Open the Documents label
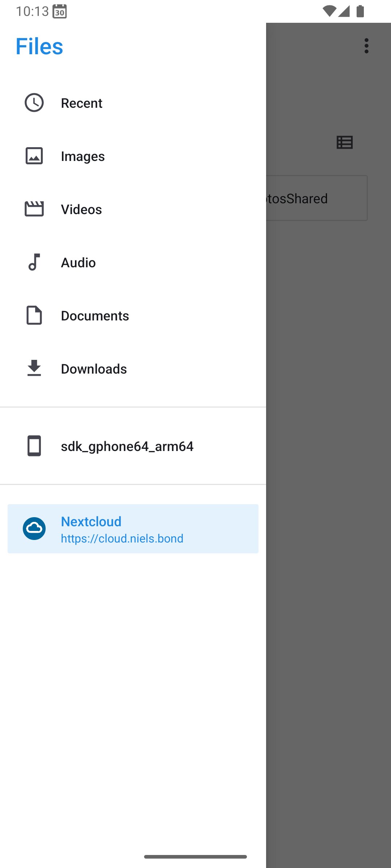The height and width of the screenshot is (868, 391). click(95, 316)
